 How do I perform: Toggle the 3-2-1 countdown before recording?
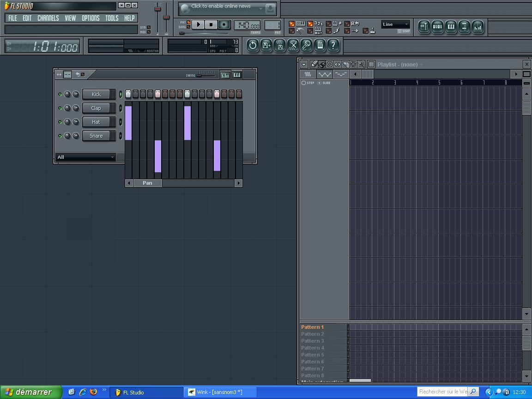[310, 24]
